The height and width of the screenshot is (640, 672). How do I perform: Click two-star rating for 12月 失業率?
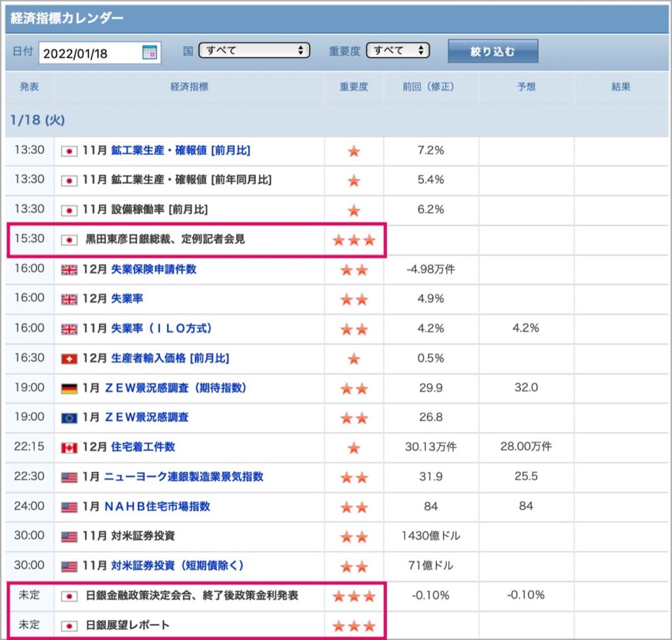pyautogui.click(x=354, y=299)
